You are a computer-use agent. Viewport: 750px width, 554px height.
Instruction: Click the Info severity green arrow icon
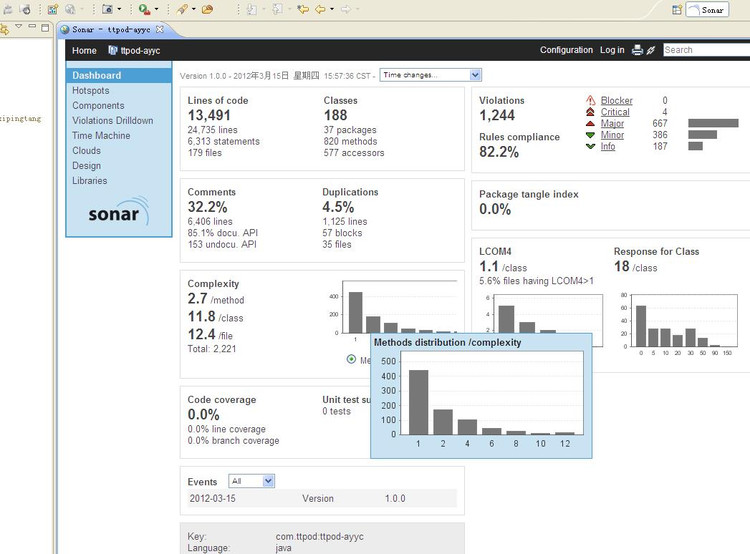pyautogui.click(x=590, y=146)
